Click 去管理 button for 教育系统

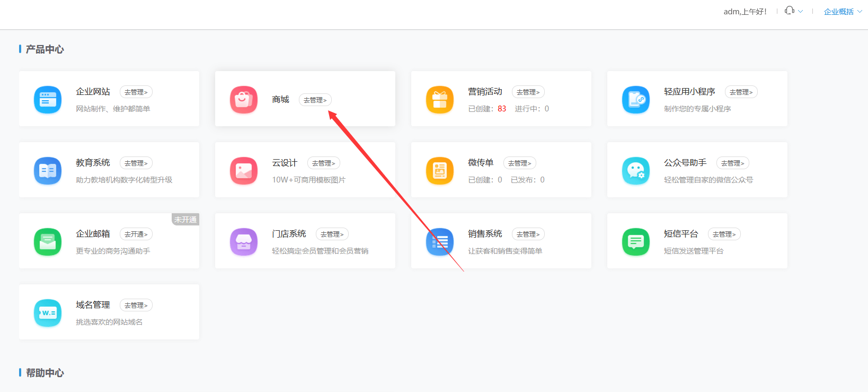click(x=136, y=163)
